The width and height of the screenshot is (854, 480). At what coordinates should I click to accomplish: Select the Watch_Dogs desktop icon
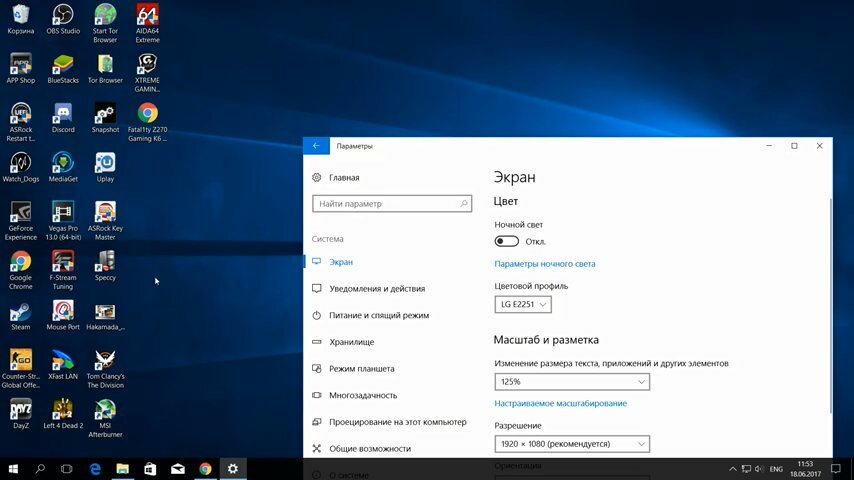[x=21, y=167]
